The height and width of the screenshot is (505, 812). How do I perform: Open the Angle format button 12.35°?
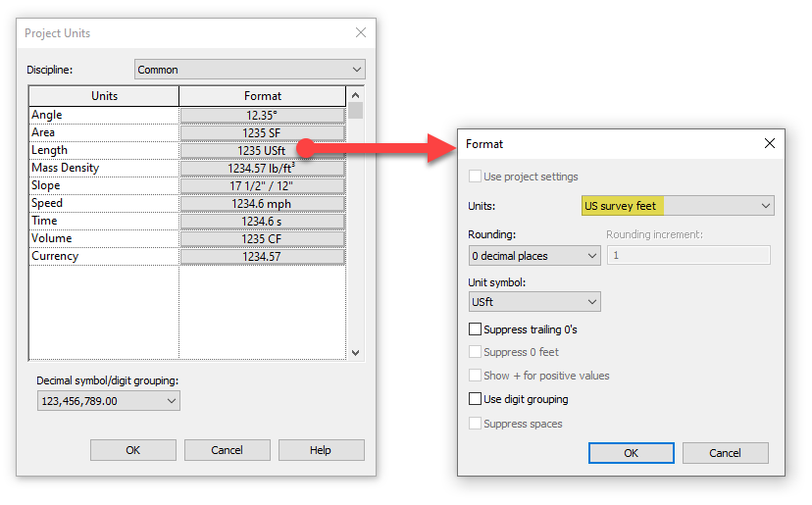click(x=262, y=115)
